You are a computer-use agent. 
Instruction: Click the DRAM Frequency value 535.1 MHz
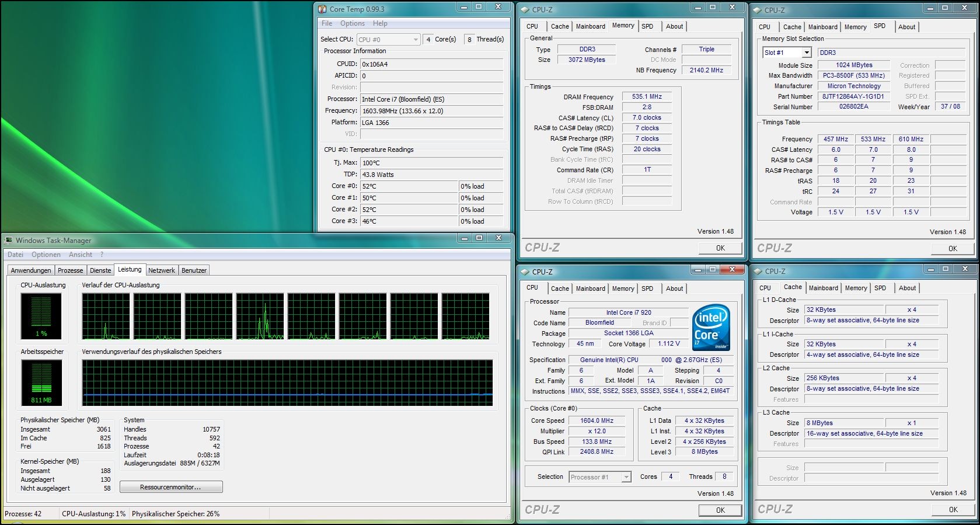click(x=647, y=97)
